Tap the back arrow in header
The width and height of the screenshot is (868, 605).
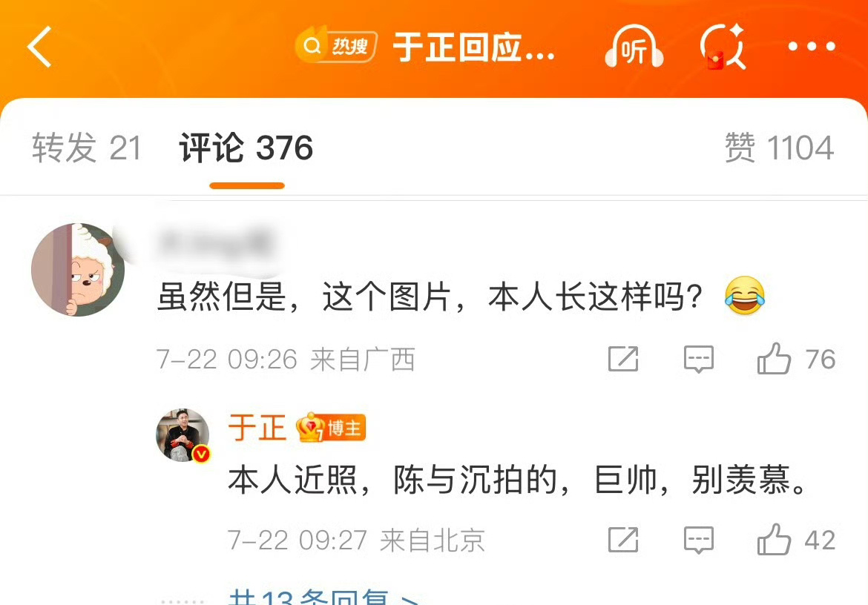click(x=40, y=47)
